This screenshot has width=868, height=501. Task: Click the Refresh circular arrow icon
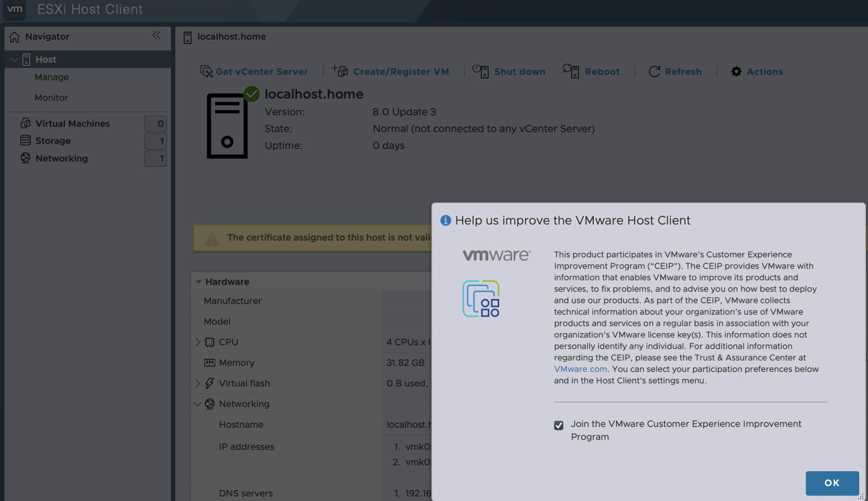[x=654, y=71]
